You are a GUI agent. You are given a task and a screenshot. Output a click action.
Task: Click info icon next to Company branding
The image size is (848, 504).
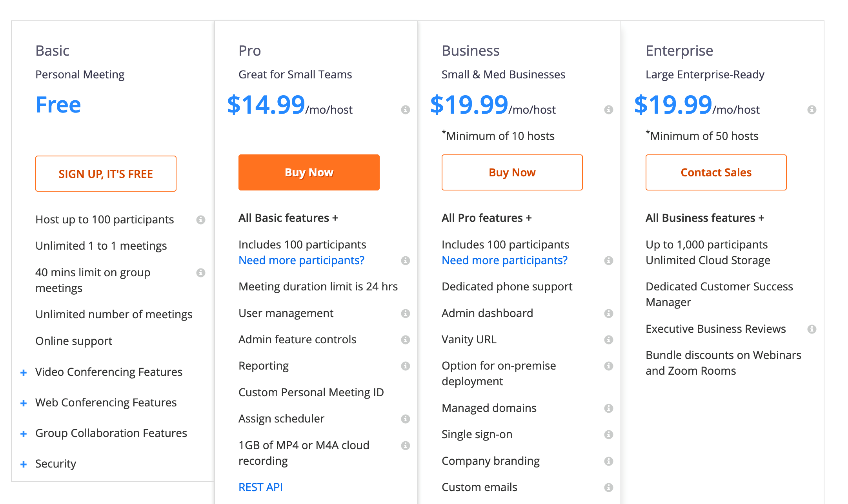[609, 461]
